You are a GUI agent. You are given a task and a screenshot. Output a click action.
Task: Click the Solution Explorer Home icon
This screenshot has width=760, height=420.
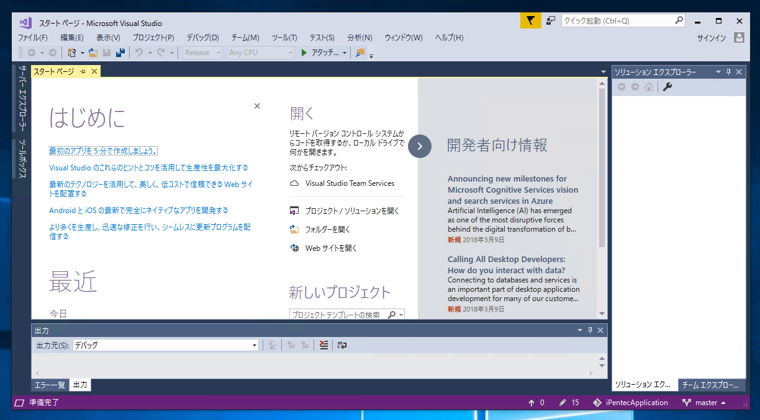click(649, 87)
